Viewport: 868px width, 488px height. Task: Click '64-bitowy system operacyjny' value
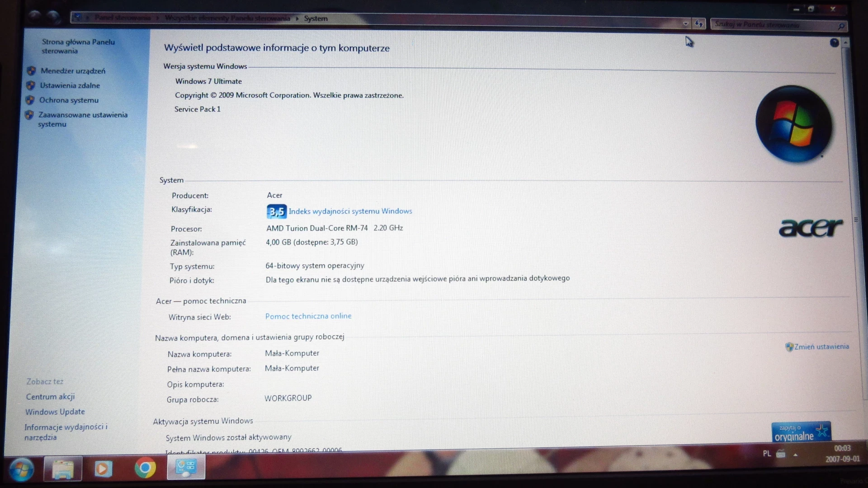(x=315, y=266)
